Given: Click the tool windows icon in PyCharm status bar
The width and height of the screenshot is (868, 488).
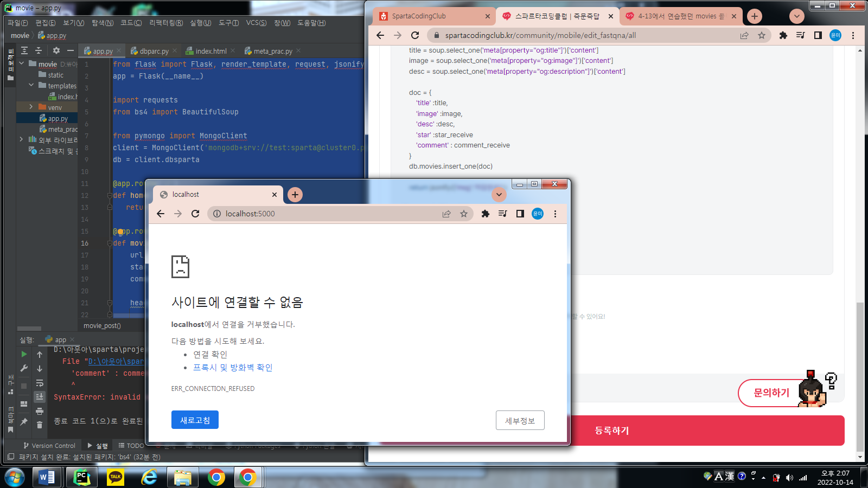Looking at the screenshot, I should pos(11,457).
